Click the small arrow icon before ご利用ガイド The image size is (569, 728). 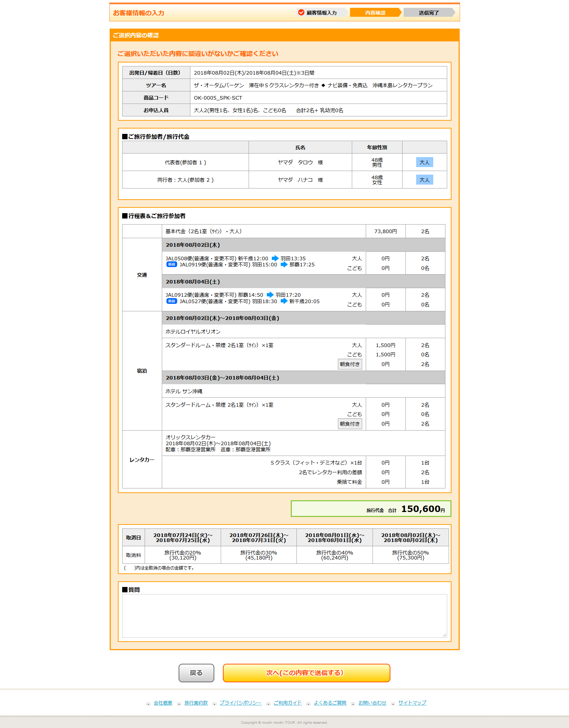tap(268, 704)
